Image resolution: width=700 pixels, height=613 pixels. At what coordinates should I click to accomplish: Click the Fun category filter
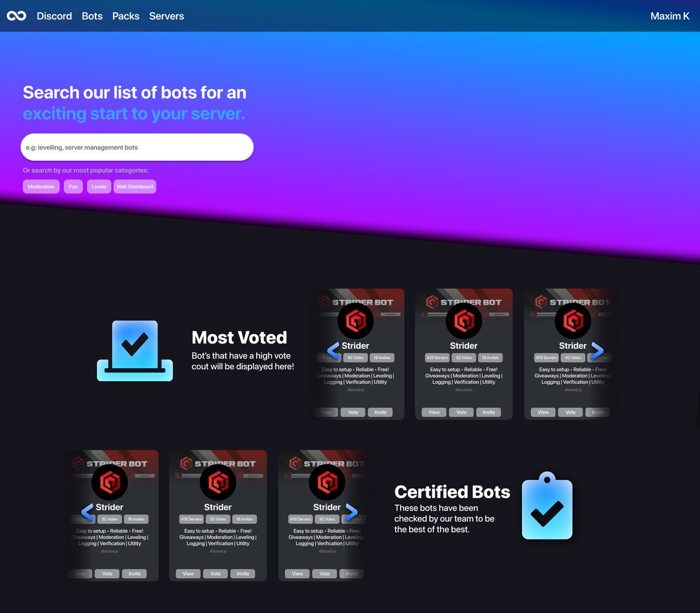[x=73, y=186]
